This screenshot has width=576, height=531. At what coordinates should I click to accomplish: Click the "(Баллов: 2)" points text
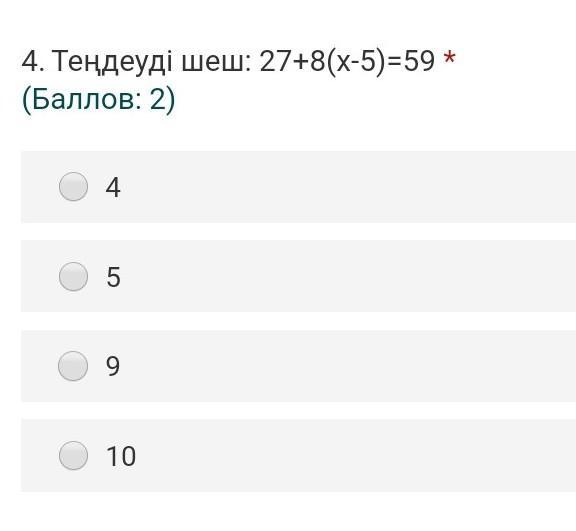(x=99, y=100)
